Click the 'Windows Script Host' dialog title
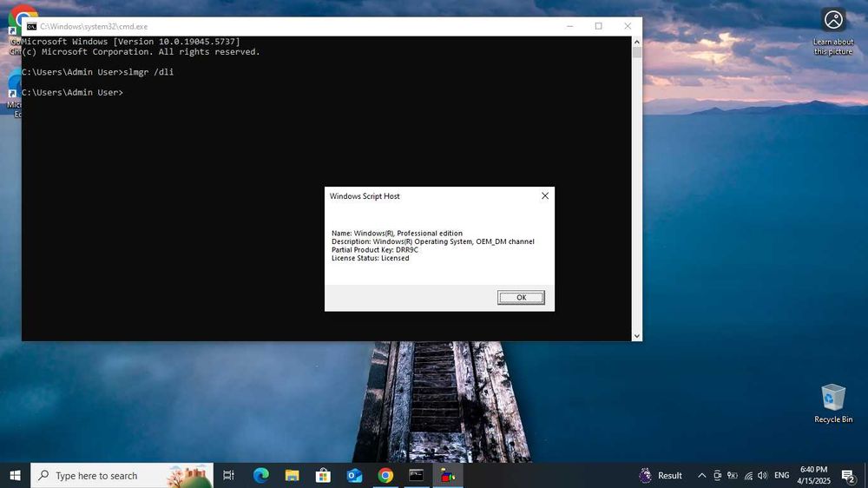868x488 pixels. click(365, 196)
